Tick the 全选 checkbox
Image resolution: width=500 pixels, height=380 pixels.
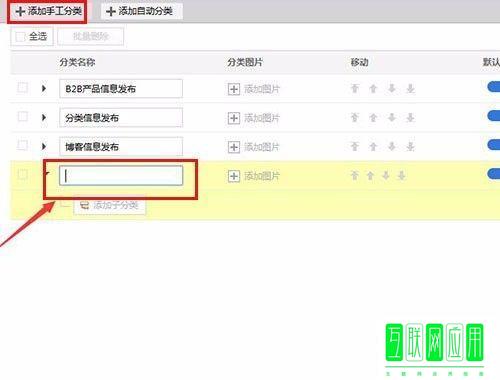point(20,36)
